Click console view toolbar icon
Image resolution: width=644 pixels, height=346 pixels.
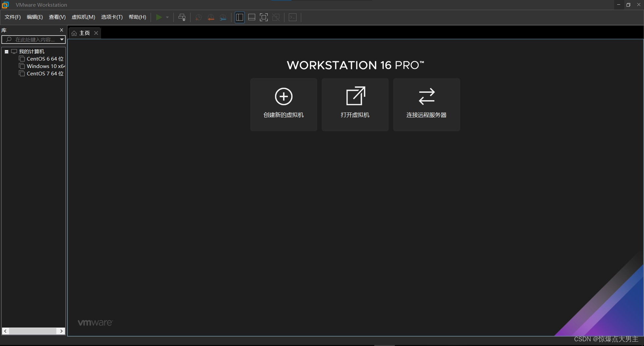point(293,17)
